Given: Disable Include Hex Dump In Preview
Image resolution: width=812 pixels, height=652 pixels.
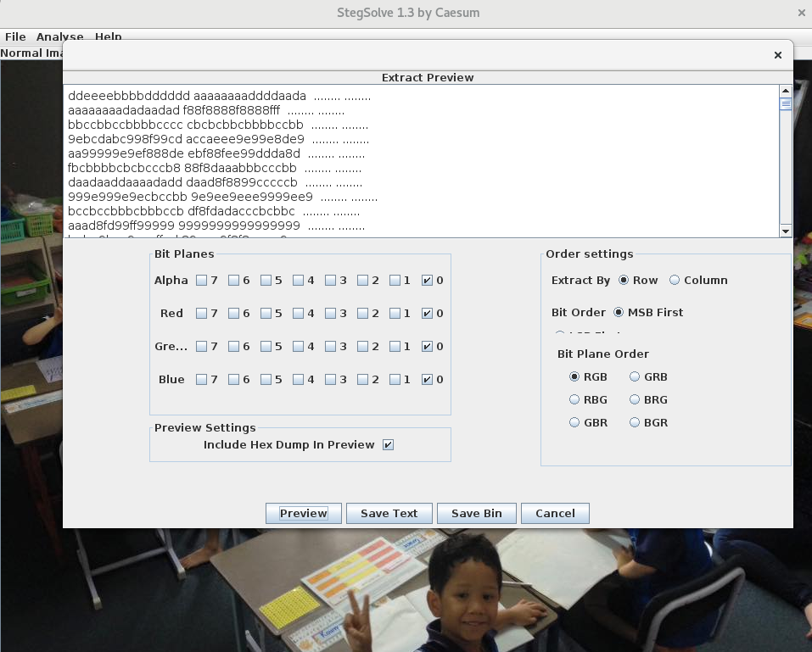Looking at the screenshot, I should [x=388, y=445].
